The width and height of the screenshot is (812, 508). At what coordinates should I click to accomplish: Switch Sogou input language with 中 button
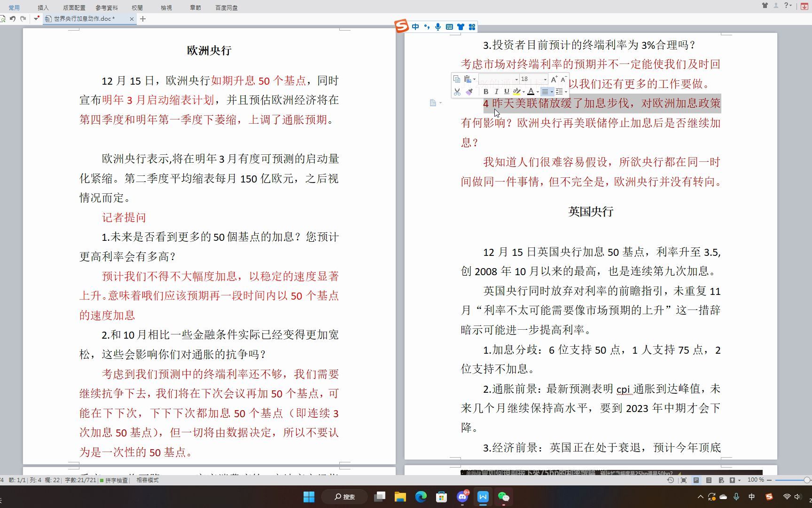click(415, 27)
